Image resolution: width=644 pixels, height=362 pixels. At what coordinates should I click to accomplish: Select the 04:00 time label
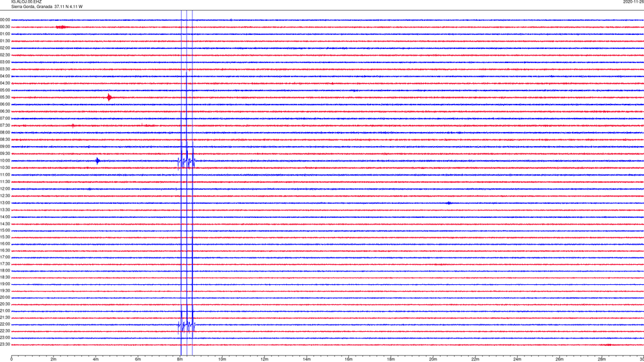[5, 76]
